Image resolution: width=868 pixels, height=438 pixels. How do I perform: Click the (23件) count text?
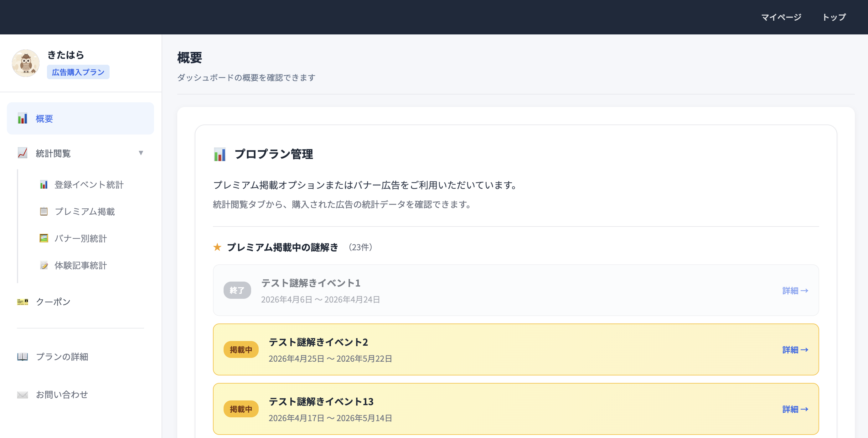click(x=360, y=247)
